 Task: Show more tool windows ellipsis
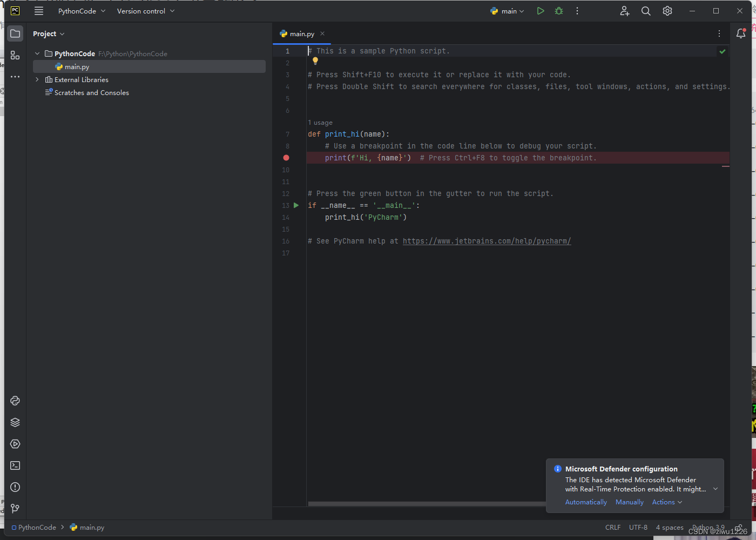tap(15, 77)
